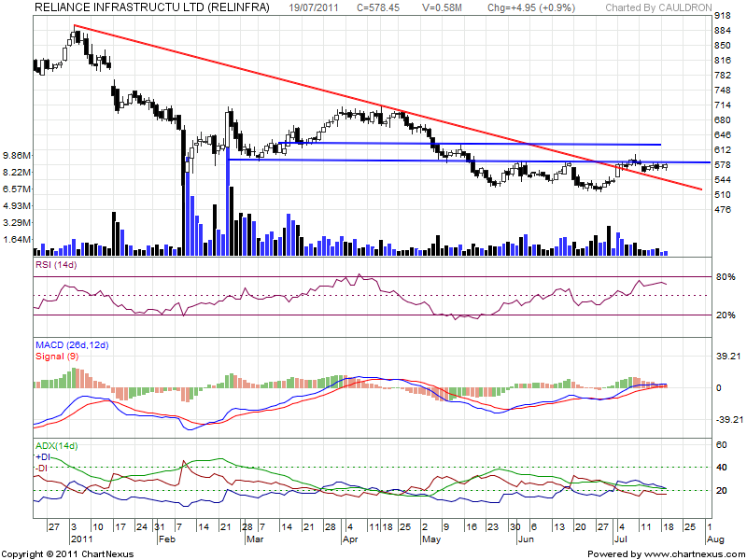The height and width of the screenshot is (560, 747).
Task: Click the volume V=0.58M readout
Action: pyautogui.click(x=442, y=7)
